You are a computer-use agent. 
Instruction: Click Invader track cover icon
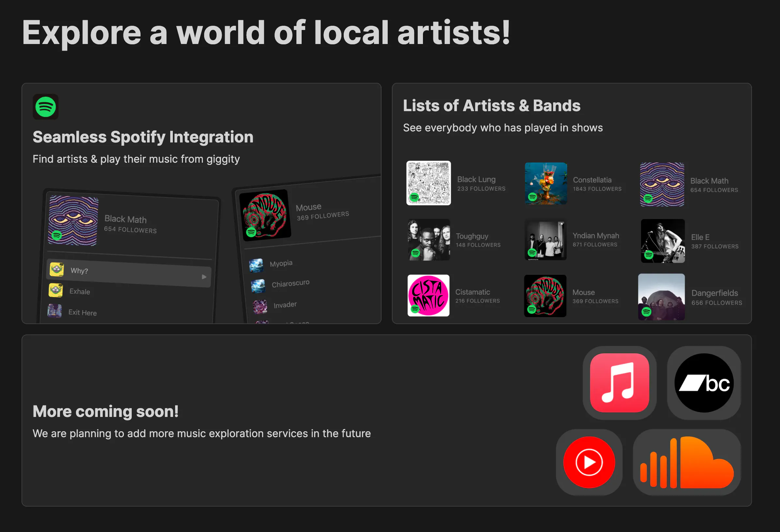coord(260,307)
